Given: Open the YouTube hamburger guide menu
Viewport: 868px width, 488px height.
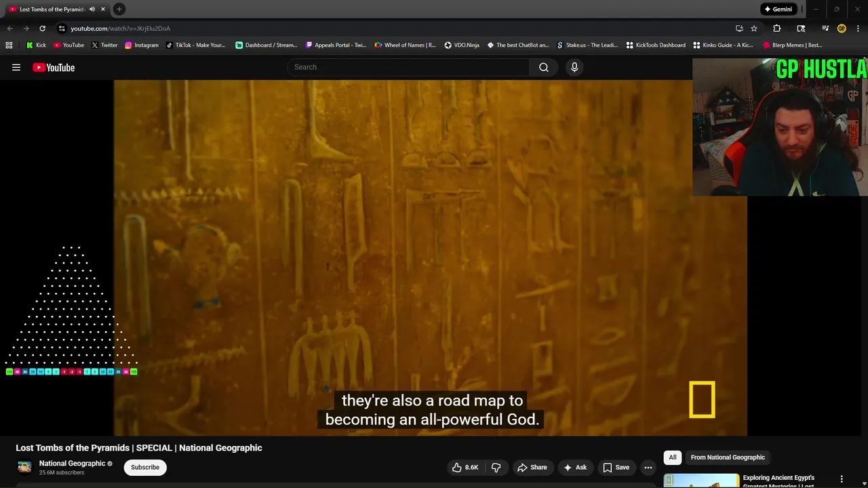Looking at the screenshot, I should [x=16, y=67].
